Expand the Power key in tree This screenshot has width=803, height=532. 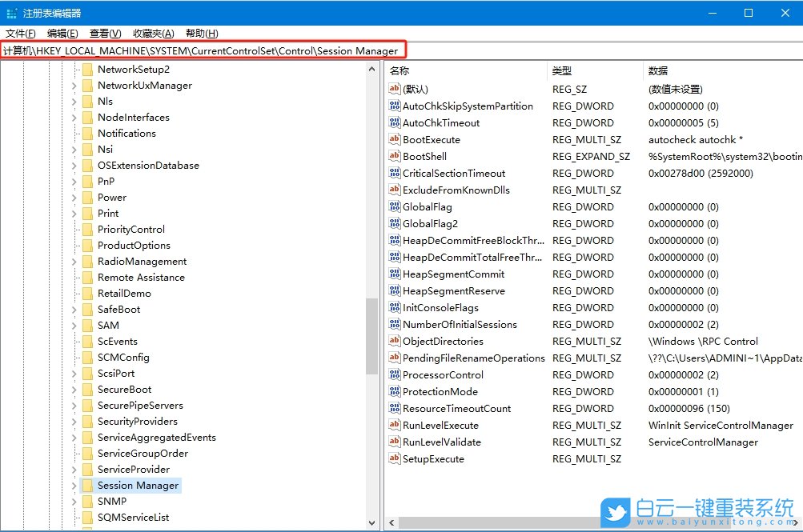pos(74,197)
